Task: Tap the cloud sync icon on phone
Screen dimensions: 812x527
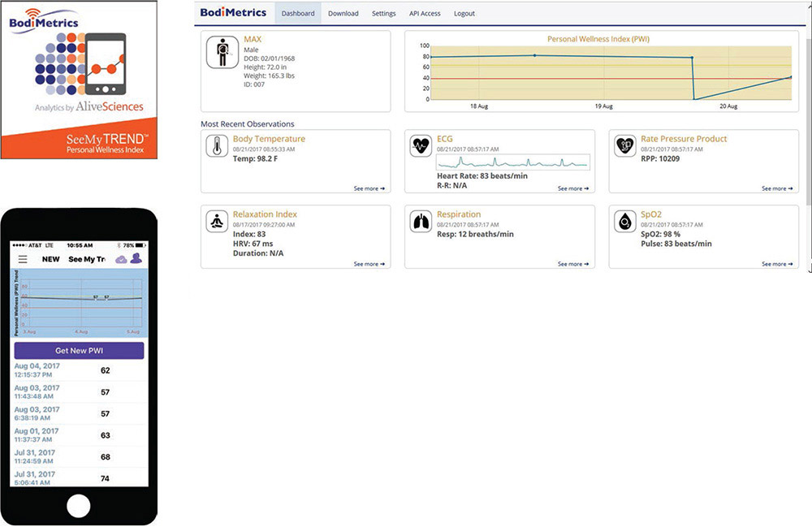Action: pos(122,259)
